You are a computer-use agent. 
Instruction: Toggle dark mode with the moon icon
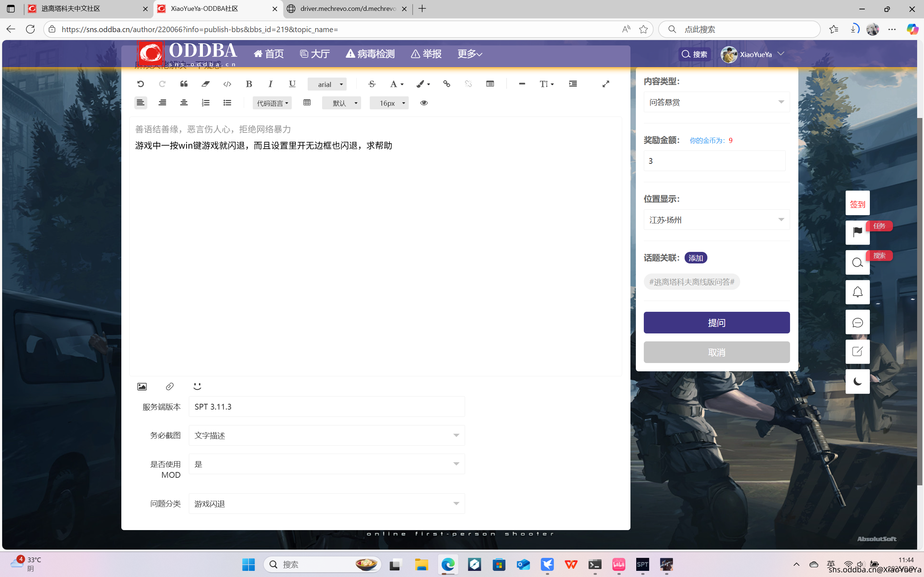[x=858, y=382]
